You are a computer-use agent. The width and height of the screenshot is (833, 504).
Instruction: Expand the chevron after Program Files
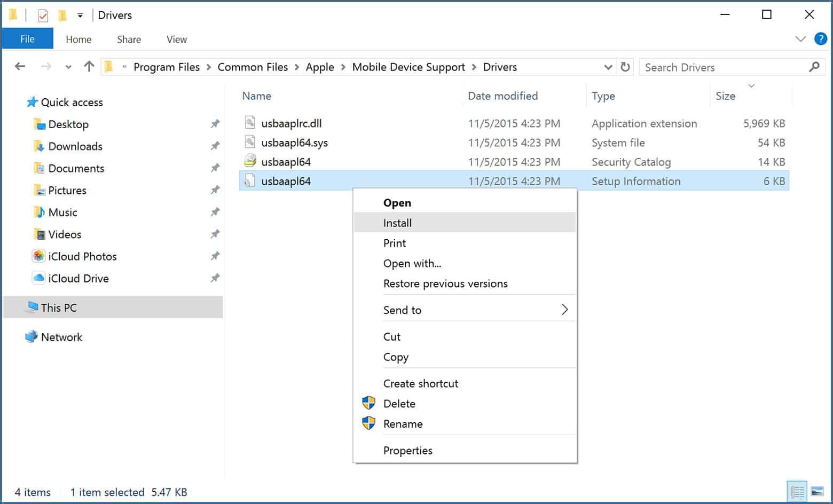click(x=208, y=67)
